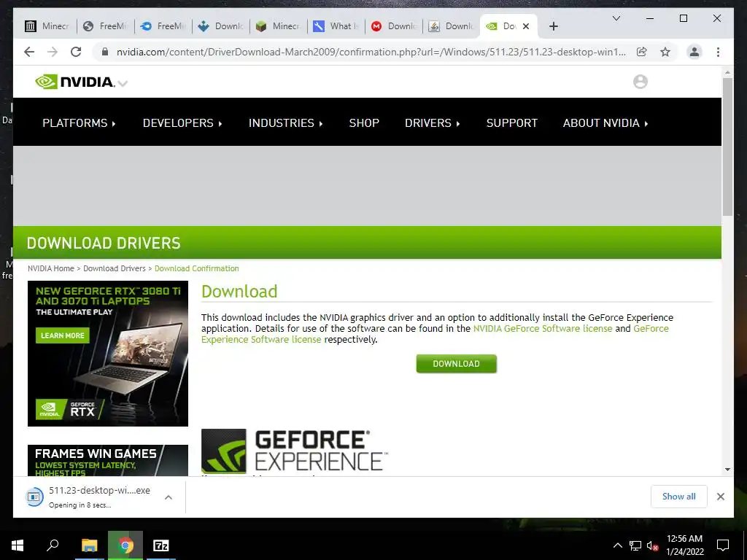The height and width of the screenshot is (560, 747).
Task: Switch to the Download tab with the Java icon
Action: tap(451, 26)
